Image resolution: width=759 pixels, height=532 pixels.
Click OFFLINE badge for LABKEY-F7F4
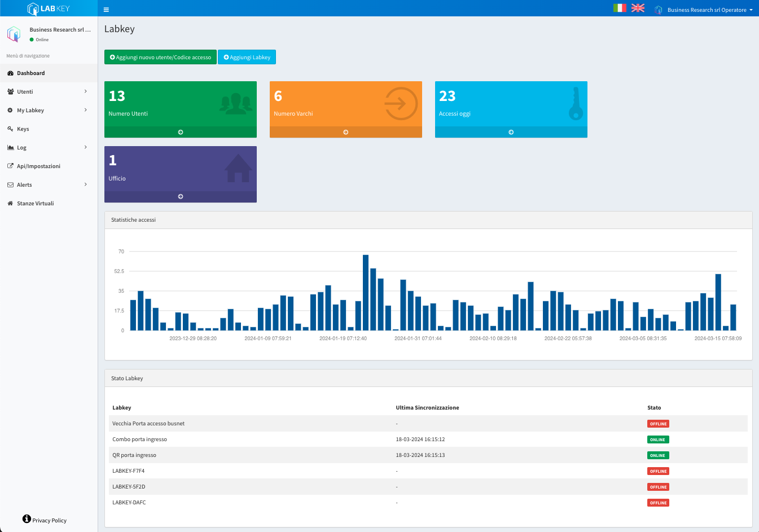[x=658, y=471]
